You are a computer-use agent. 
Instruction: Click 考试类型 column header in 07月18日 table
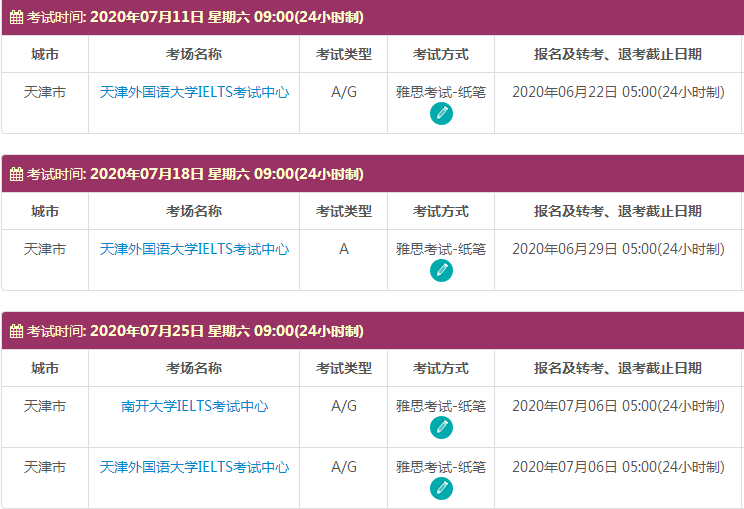coord(344,211)
